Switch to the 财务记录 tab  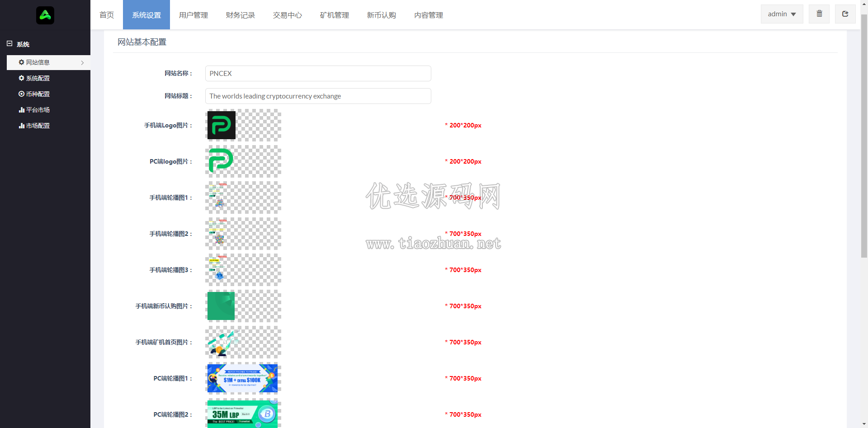coord(241,15)
